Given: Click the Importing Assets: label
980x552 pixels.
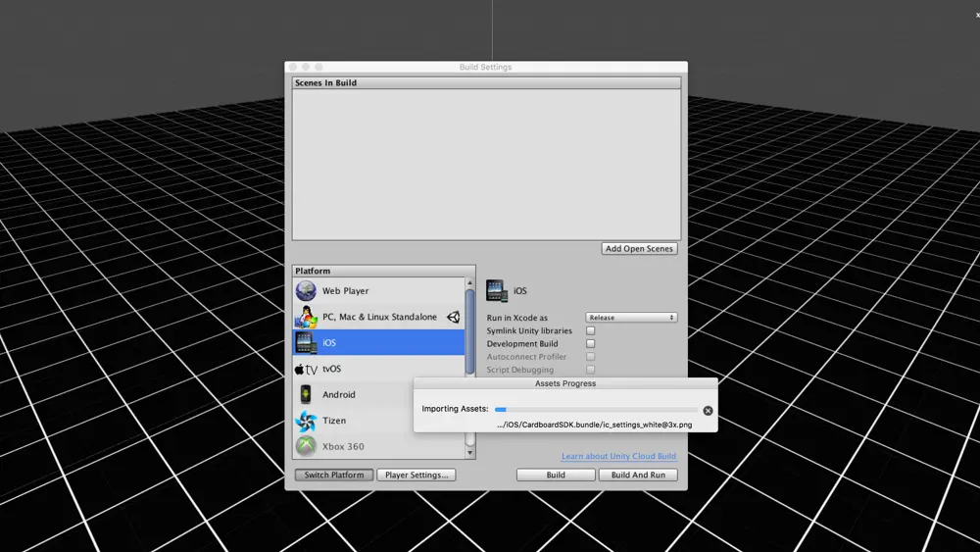Looking at the screenshot, I should click(455, 409).
